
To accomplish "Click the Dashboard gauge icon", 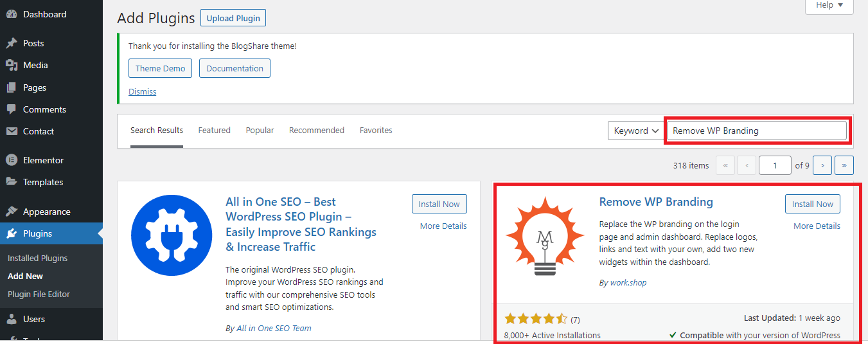I will pos(12,14).
